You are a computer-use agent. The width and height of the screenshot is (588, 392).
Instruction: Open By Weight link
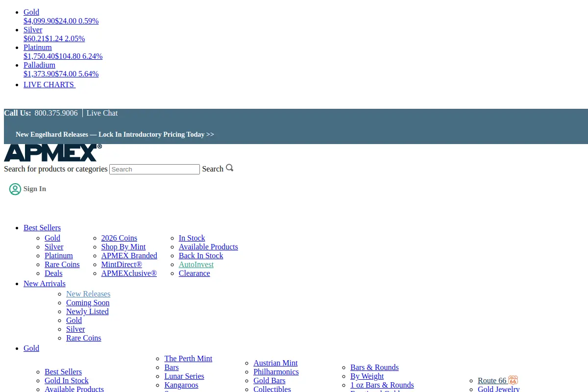click(367, 376)
